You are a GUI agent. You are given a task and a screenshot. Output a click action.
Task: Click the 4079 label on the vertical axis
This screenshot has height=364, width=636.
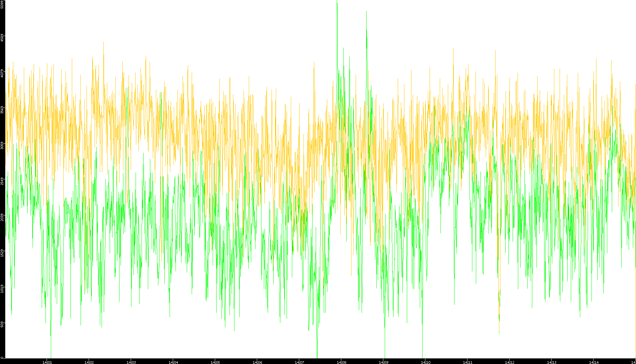tap(2, 74)
